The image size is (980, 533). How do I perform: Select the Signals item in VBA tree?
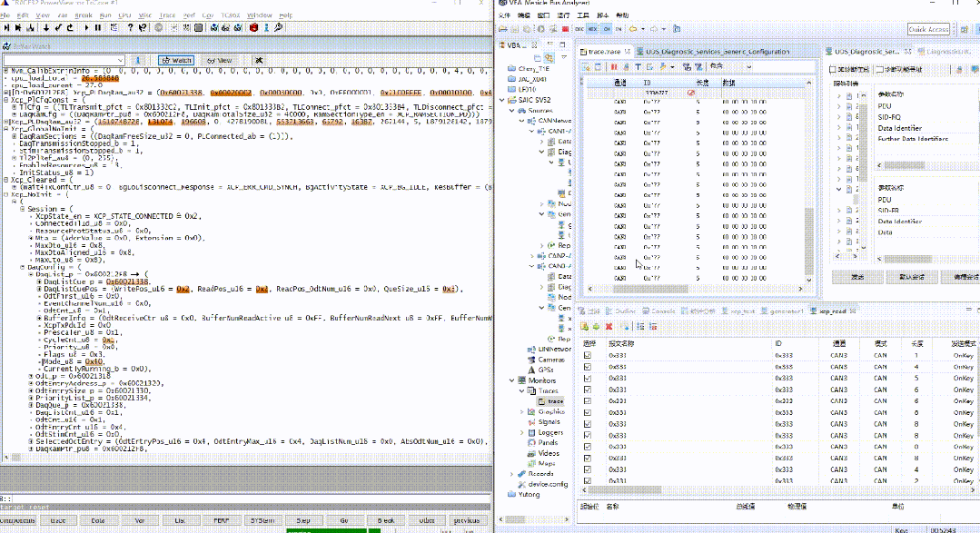[x=549, y=422]
